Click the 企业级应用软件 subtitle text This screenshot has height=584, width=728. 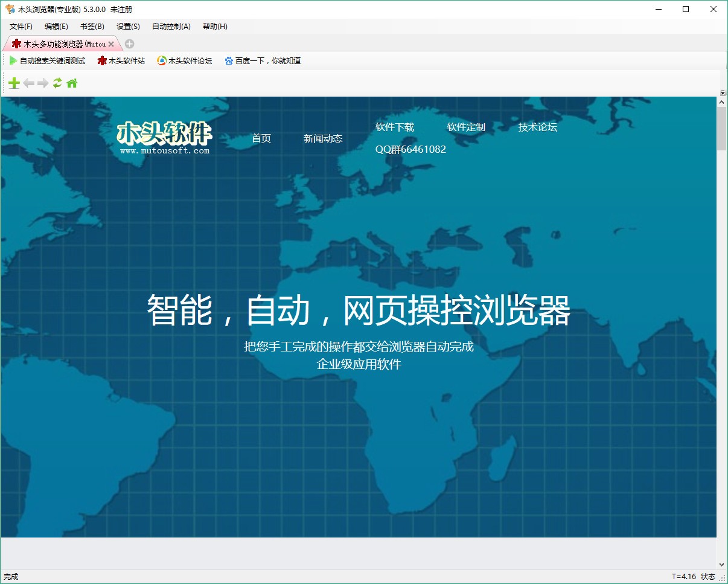click(359, 364)
